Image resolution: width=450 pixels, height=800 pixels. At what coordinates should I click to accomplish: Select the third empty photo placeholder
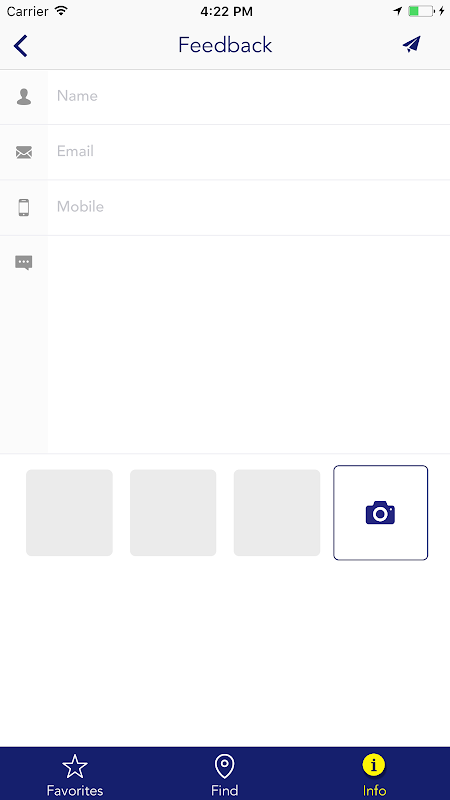pos(277,513)
